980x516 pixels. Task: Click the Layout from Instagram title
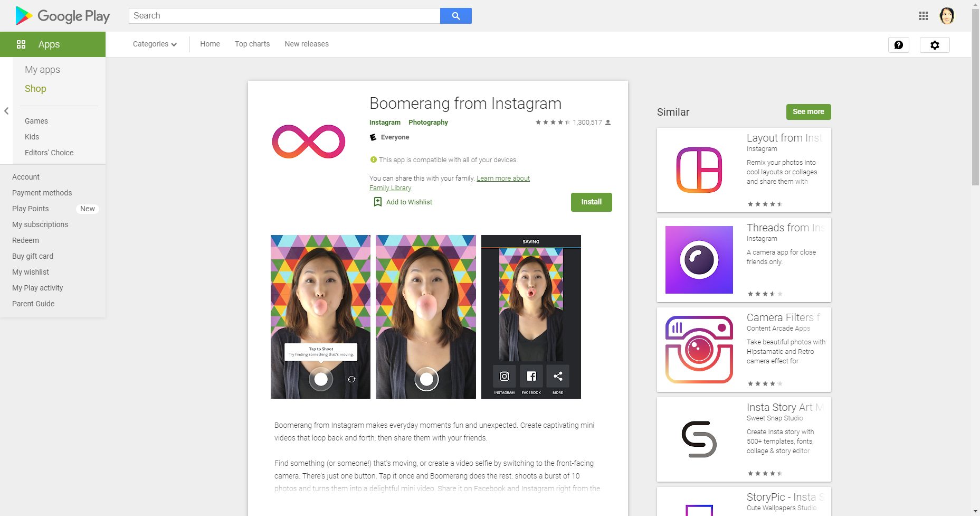pyautogui.click(x=784, y=138)
